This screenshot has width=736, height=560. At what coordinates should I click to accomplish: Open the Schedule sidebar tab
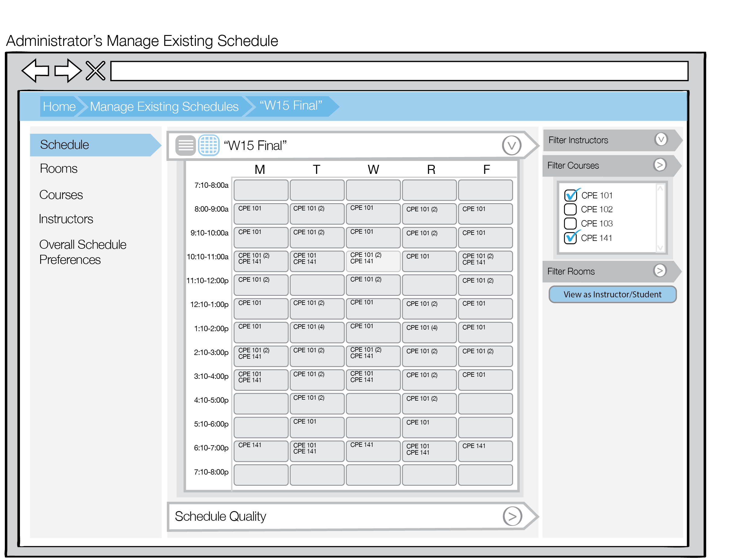tap(95, 145)
